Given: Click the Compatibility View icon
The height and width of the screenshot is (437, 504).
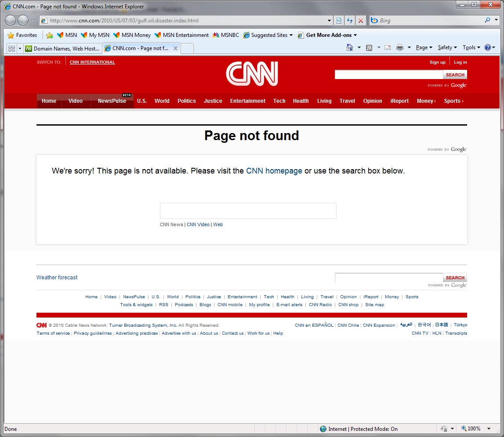Looking at the screenshot, I should (339, 21).
